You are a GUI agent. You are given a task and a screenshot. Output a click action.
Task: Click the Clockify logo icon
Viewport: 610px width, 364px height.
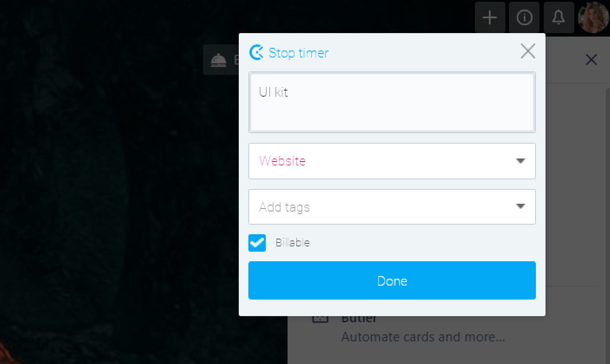[x=256, y=53]
